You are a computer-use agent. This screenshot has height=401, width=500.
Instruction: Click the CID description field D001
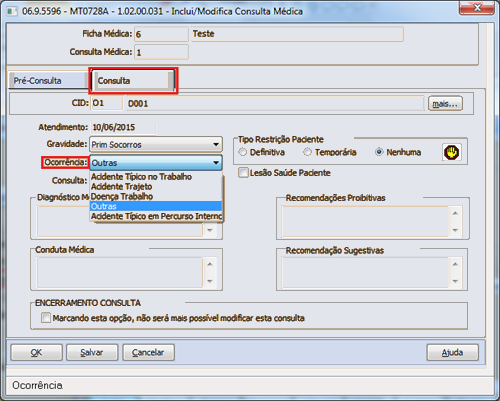[x=275, y=104]
